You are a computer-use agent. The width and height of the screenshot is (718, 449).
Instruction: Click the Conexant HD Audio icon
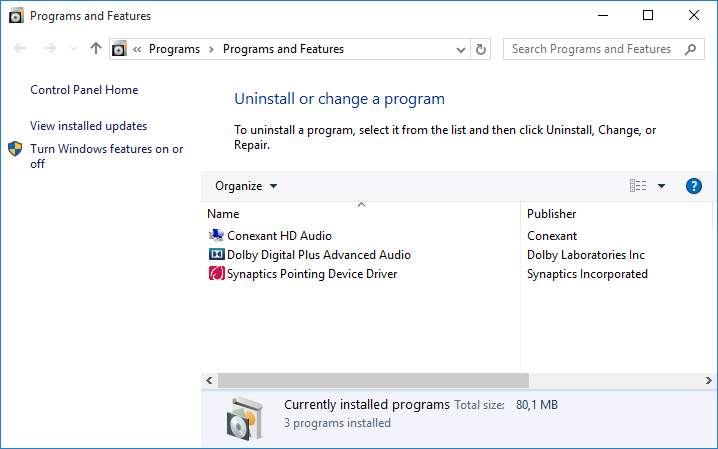(217, 235)
